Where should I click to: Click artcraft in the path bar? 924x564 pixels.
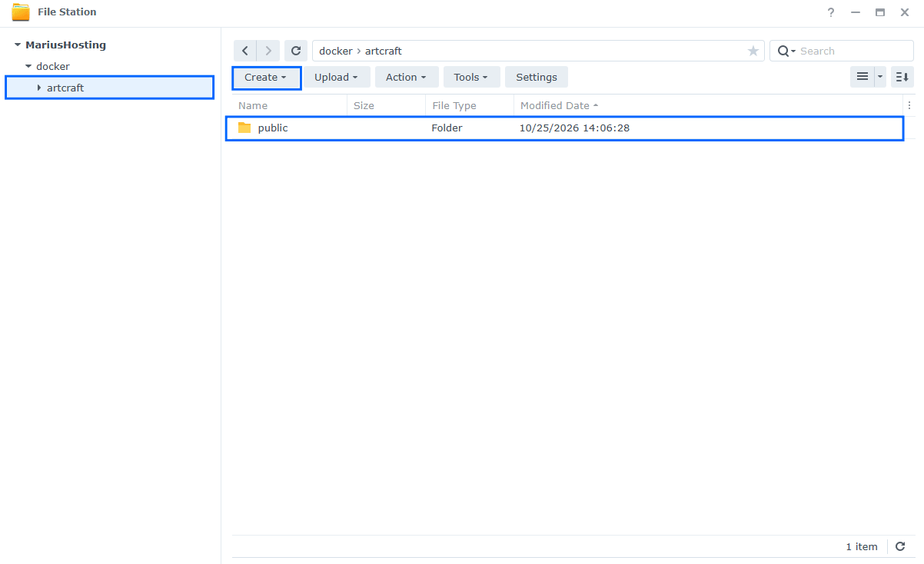tap(384, 51)
